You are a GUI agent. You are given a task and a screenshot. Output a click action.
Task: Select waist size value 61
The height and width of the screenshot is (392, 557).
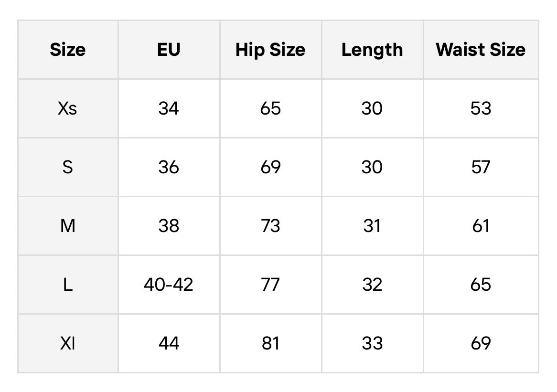[x=481, y=226]
